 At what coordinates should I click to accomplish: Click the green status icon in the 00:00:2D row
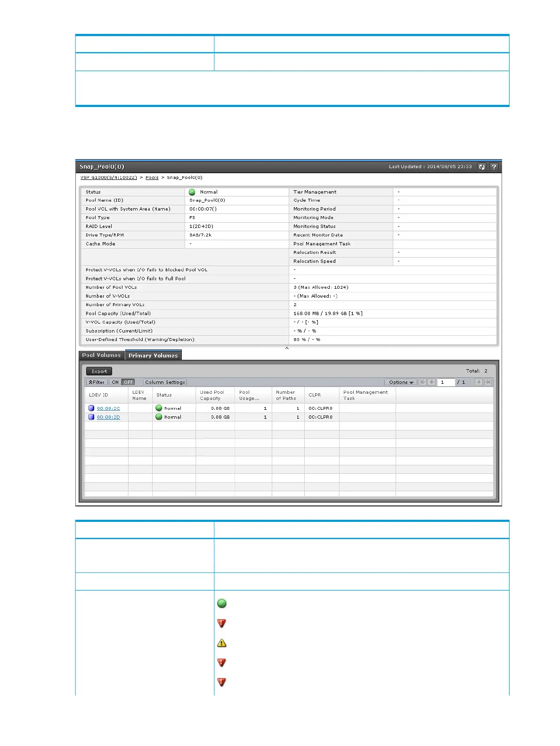pos(159,417)
